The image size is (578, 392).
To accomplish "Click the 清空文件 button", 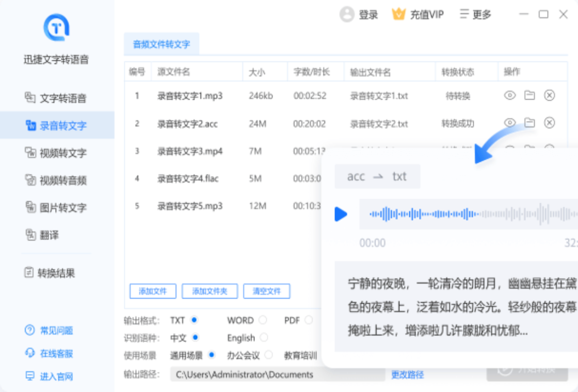I will [x=266, y=291].
